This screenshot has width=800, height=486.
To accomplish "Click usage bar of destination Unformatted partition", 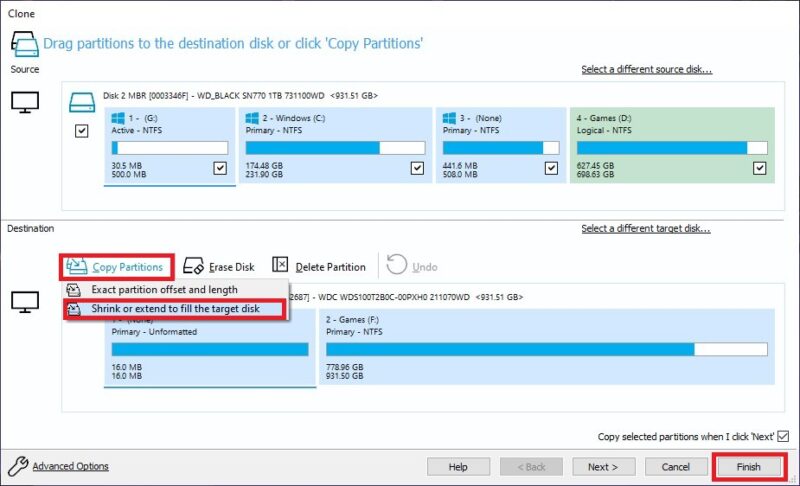I will coord(210,349).
